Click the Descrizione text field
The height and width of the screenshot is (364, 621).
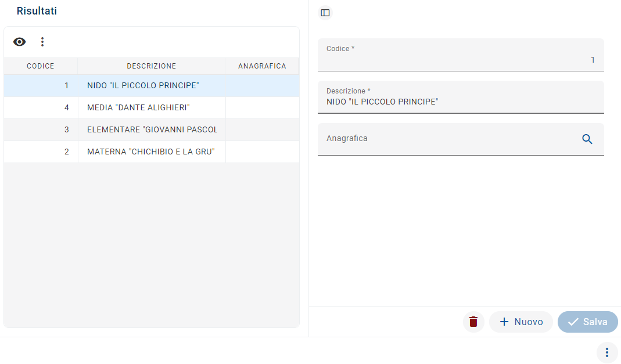(x=460, y=102)
